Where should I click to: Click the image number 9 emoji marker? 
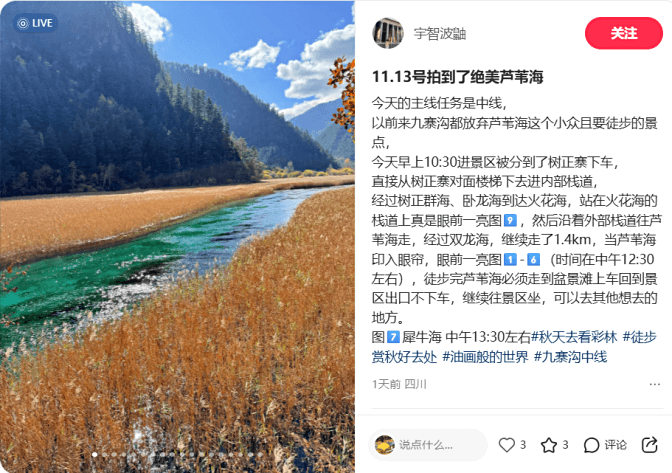click(510, 220)
